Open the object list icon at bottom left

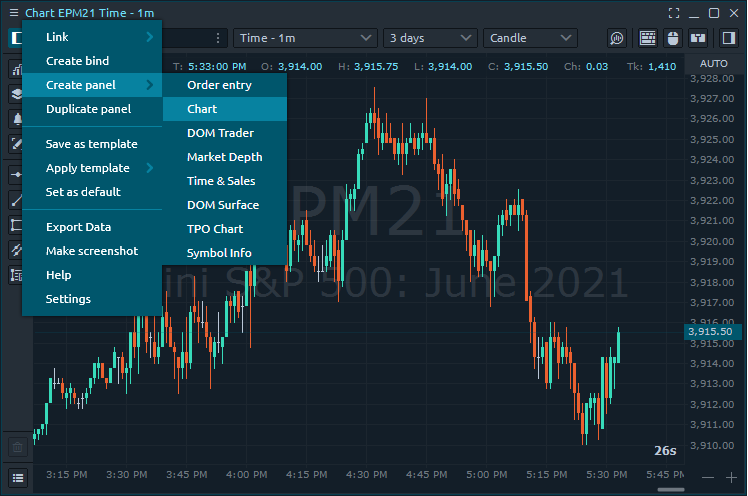[x=17, y=477]
